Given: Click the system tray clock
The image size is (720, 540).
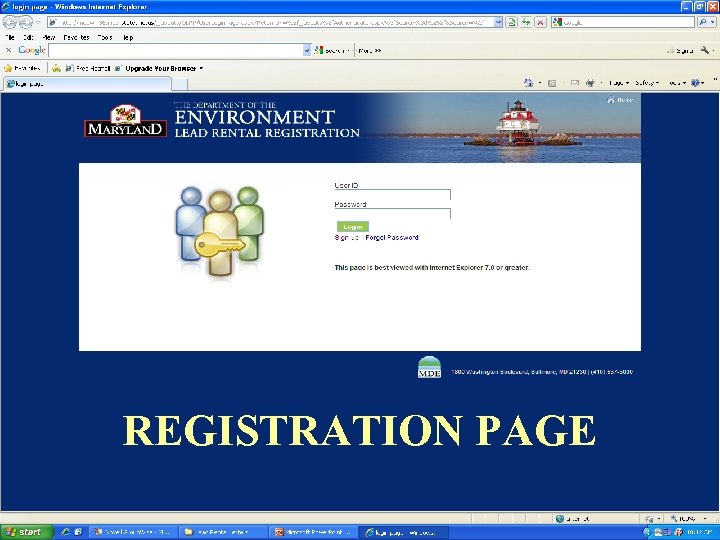Looking at the screenshot, I should (699, 532).
